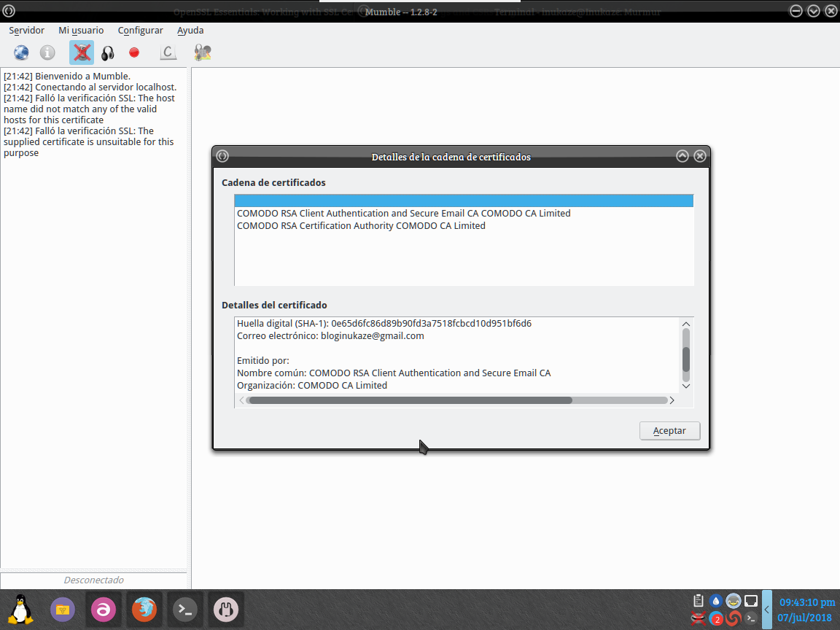The image size is (840, 630).
Task: Click the blue water drop tray icon
Action: click(x=716, y=601)
